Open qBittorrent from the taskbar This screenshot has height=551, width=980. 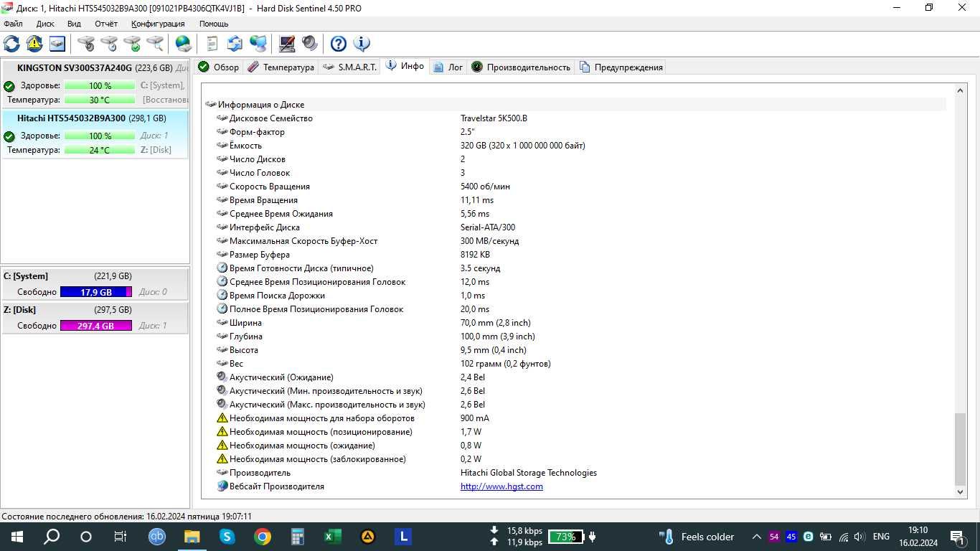[x=157, y=537]
